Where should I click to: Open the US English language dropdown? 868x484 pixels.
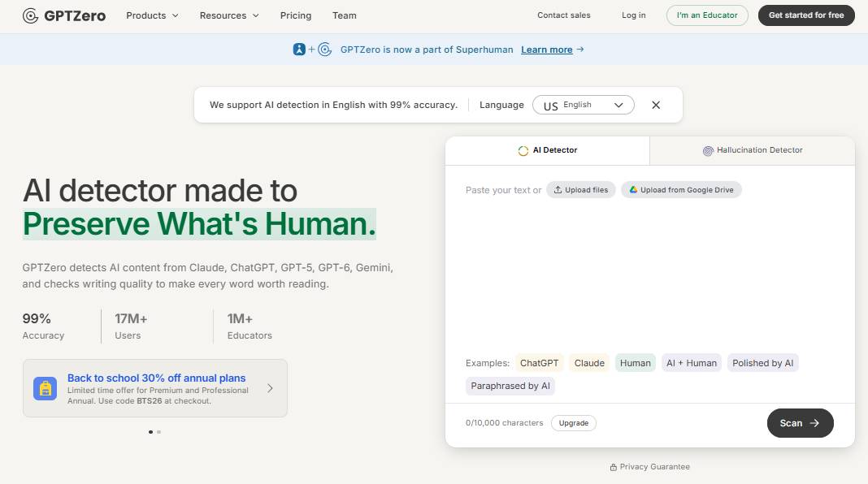tap(583, 105)
